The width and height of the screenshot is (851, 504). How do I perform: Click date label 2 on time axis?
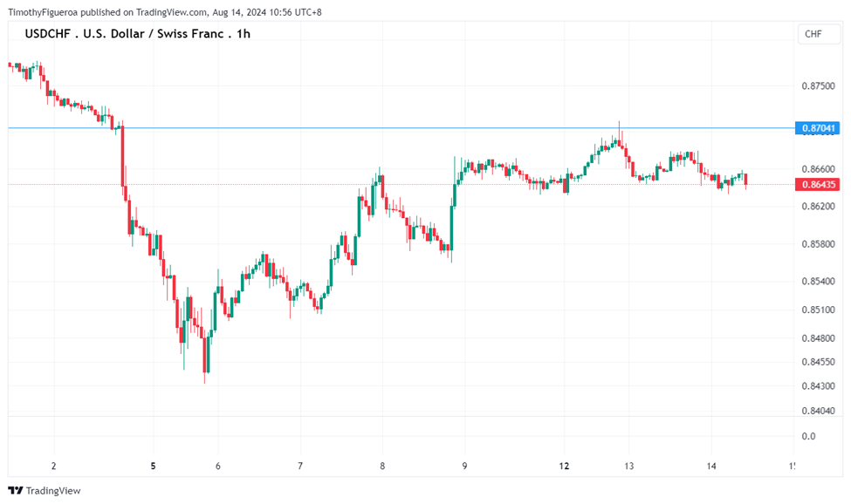click(54, 467)
